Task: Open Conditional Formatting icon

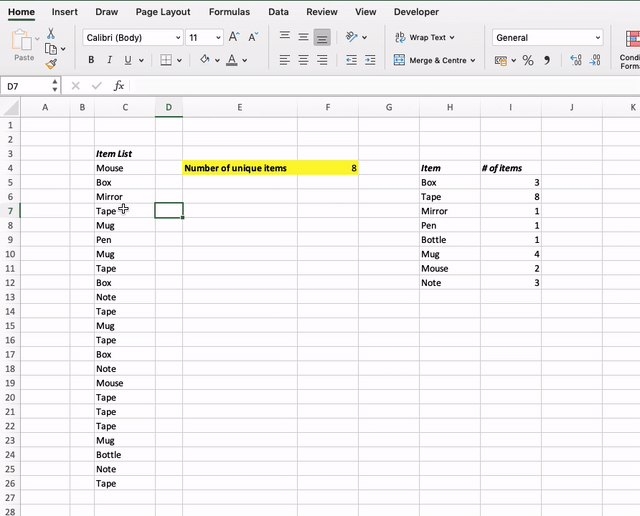Action: point(633,40)
